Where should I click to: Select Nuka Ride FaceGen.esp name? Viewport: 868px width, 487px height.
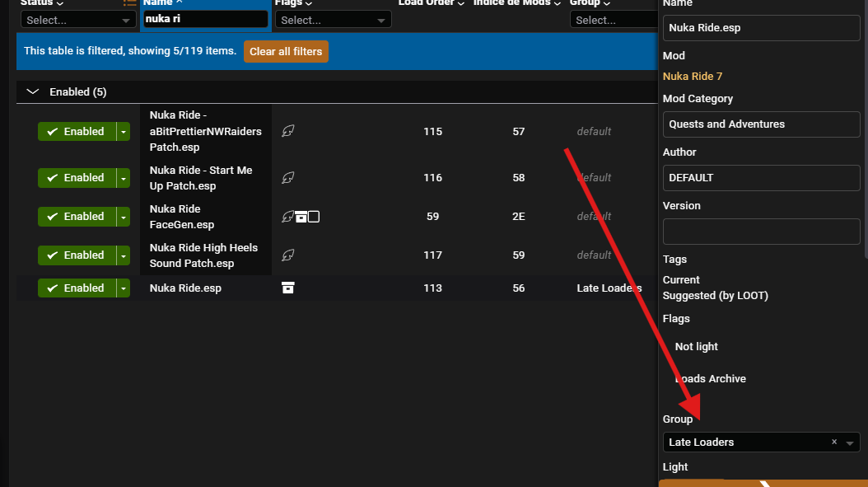[181, 217]
